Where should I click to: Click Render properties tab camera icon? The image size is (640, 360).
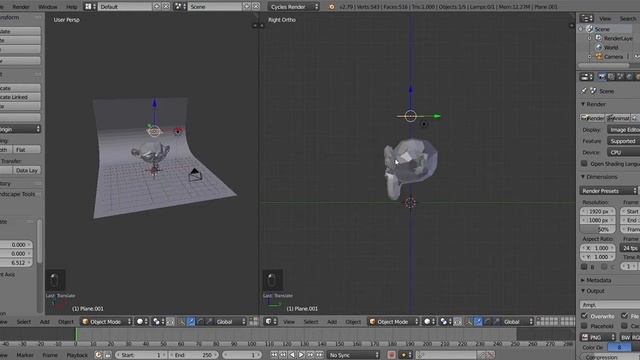click(x=602, y=77)
